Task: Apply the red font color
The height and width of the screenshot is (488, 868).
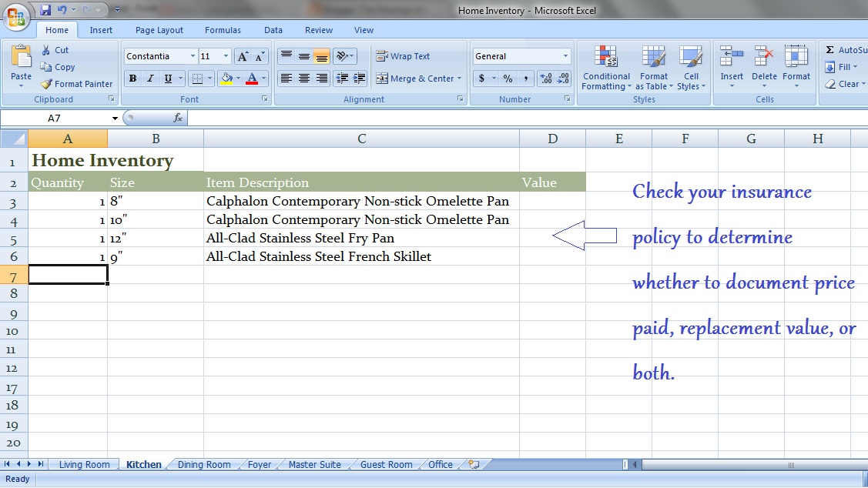Action: 252,79
